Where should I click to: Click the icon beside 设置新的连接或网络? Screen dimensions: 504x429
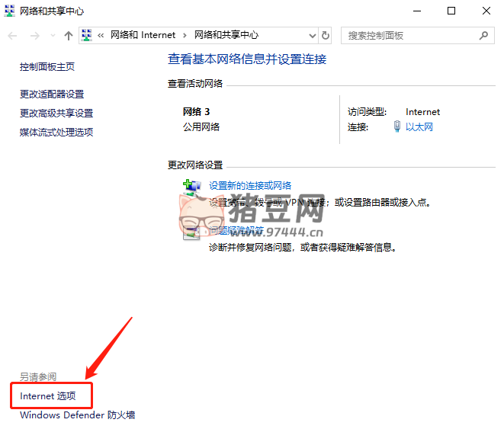[192, 187]
